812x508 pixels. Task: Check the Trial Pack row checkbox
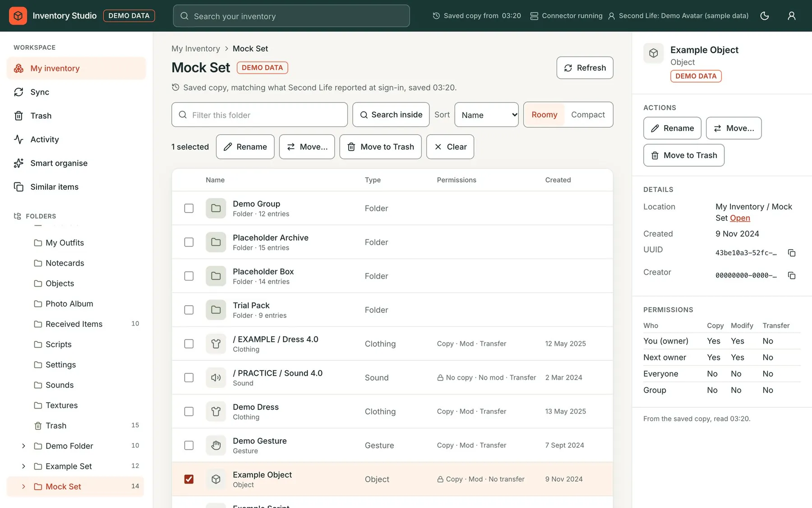point(189,310)
